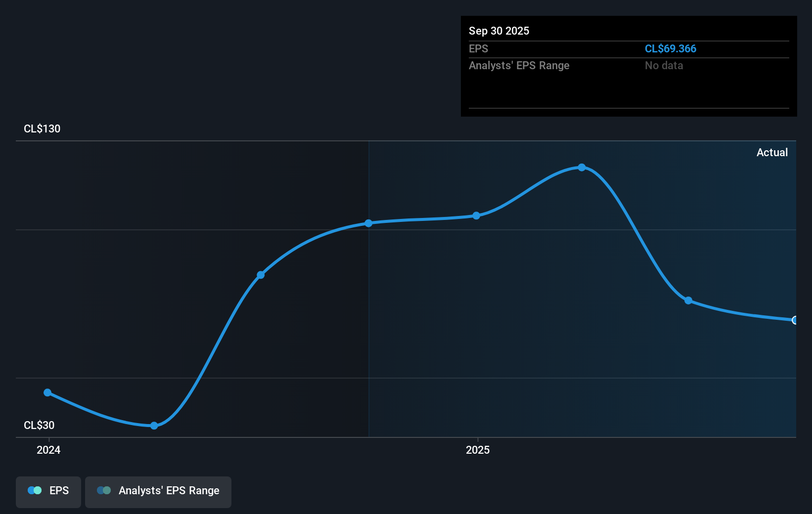Viewport: 812px width, 514px height.
Task: Click the CL$130 gridline value
Action: pyautogui.click(x=42, y=128)
